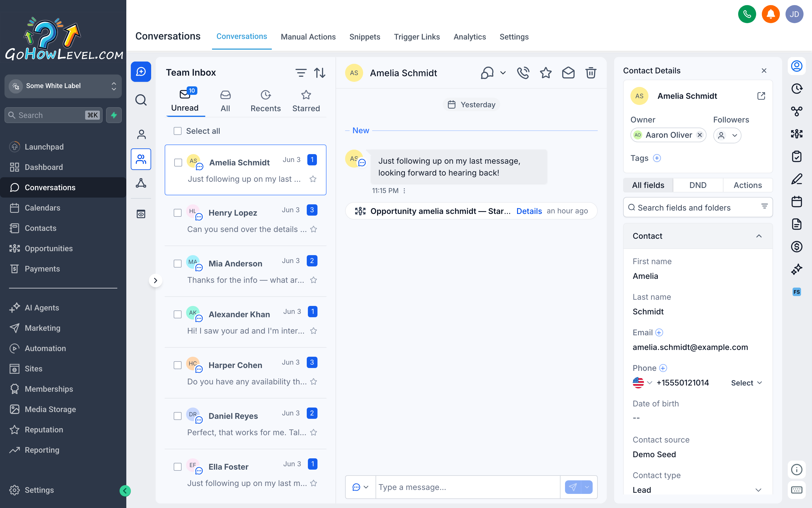Check the Daniel Reyes conversation checkbox
812x508 pixels.
(x=178, y=416)
